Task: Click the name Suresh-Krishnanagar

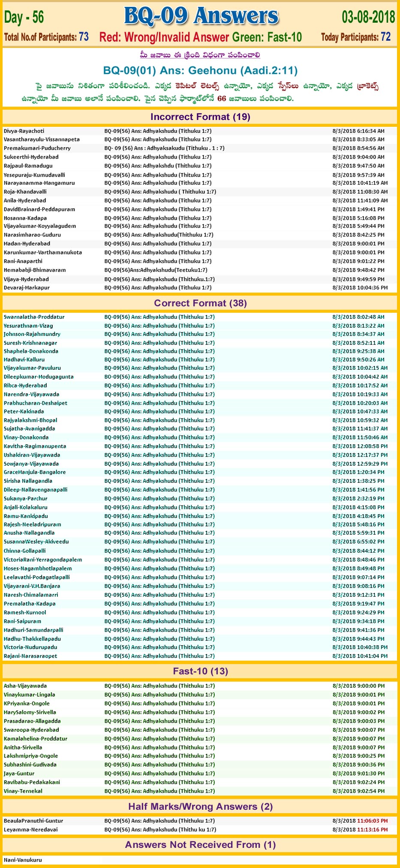Action: pos(30,343)
